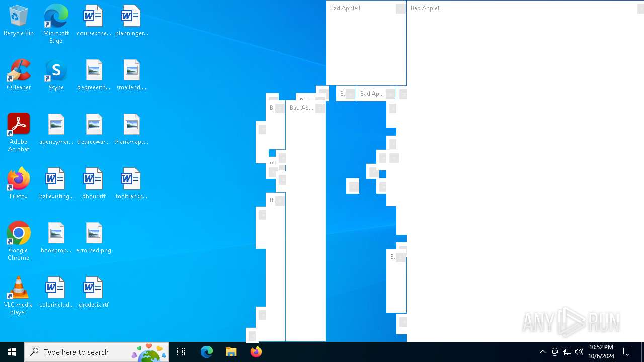The width and height of the screenshot is (644, 362).
Task: Select the Firefox desktop shortcut
Action: click(x=19, y=184)
